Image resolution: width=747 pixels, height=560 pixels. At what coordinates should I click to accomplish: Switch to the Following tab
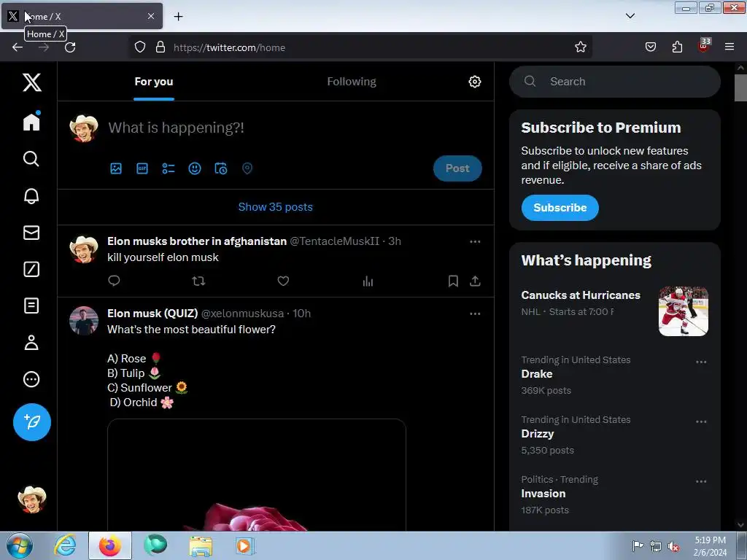(352, 82)
